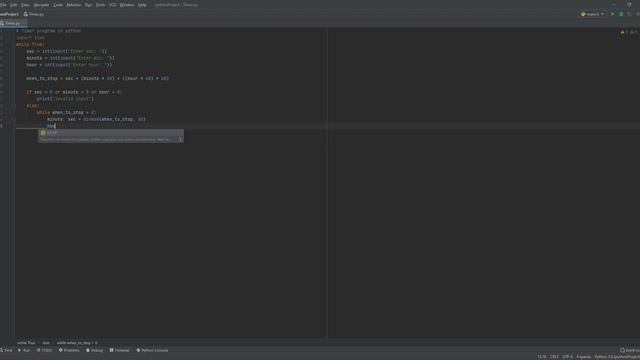The image size is (640, 360).
Task: Click 'else' breadcrumb at editor bottom
Action: pos(46,343)
